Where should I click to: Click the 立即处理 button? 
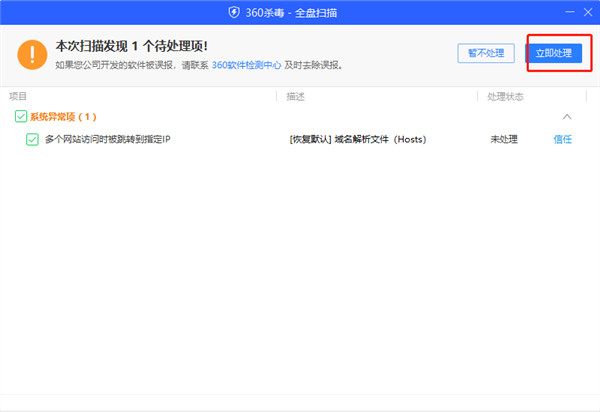[553, 53]
